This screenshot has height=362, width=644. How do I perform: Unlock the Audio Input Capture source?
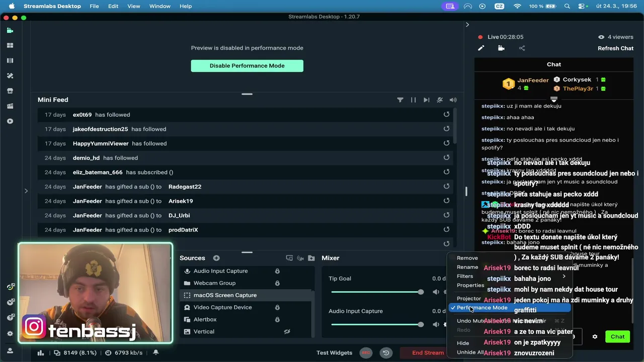pos(277,271)
